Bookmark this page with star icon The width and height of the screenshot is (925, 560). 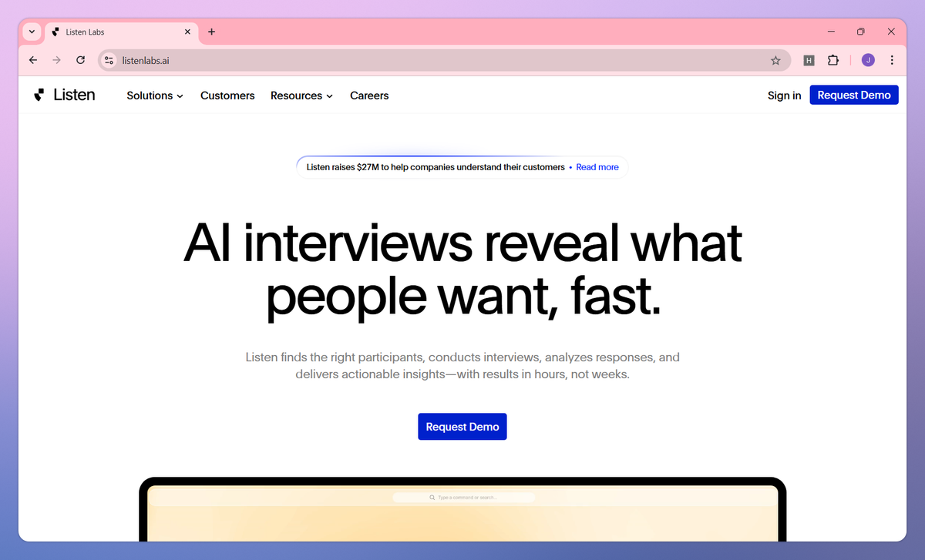click(x=775, y=60)
